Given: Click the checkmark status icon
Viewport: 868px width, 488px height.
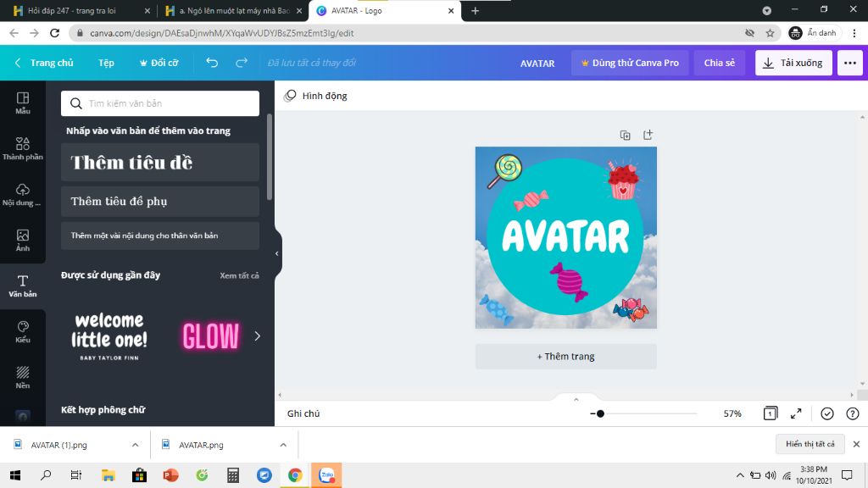Looking at the screenshot, I should coord(827,413).
